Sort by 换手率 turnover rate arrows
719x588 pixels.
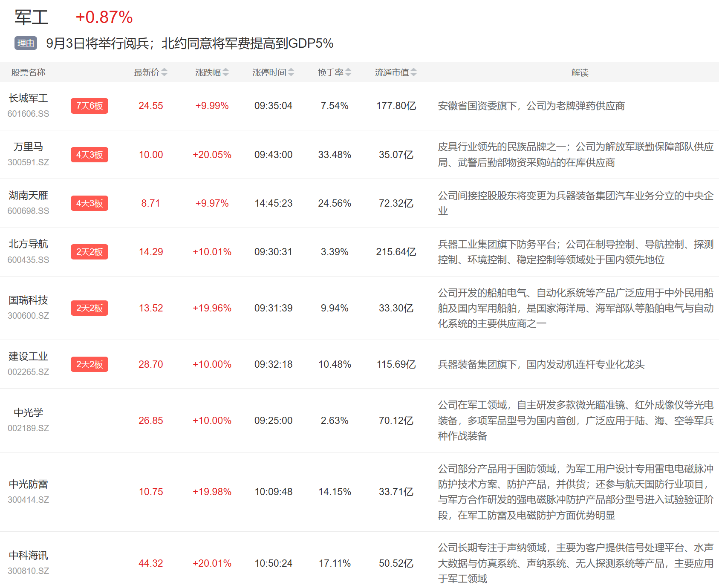coord(348,72)
